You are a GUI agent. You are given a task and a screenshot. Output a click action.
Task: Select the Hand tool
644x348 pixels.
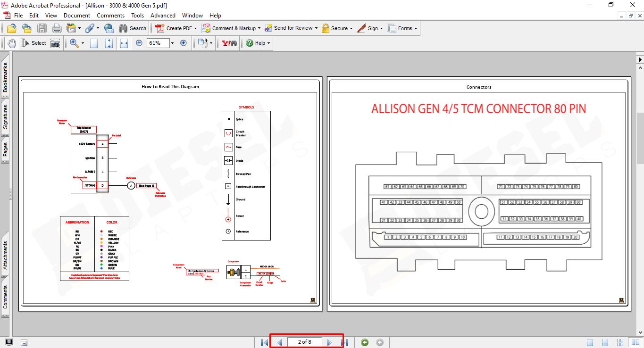[11, 43]
